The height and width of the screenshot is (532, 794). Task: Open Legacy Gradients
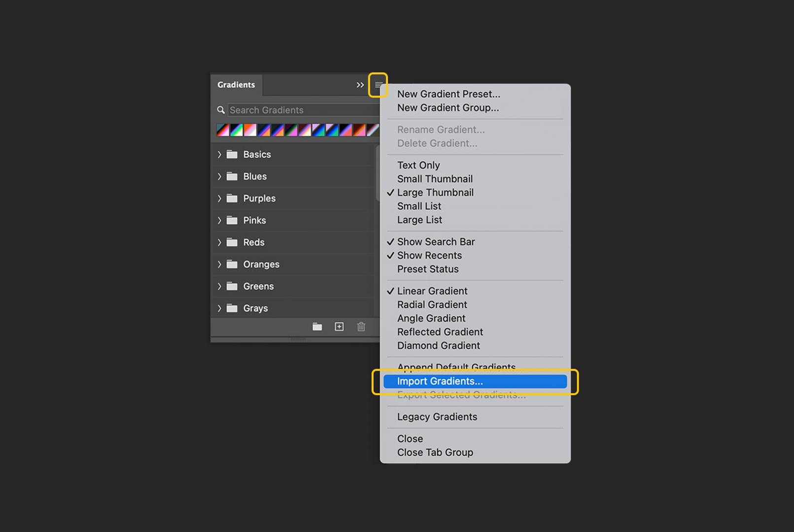click(x=436, y=416)
